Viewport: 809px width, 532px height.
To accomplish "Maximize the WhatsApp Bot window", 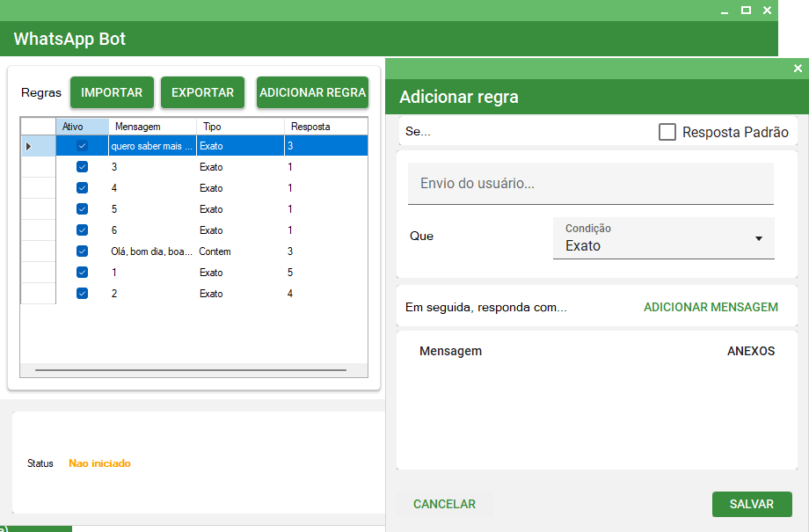I will 746,11.
